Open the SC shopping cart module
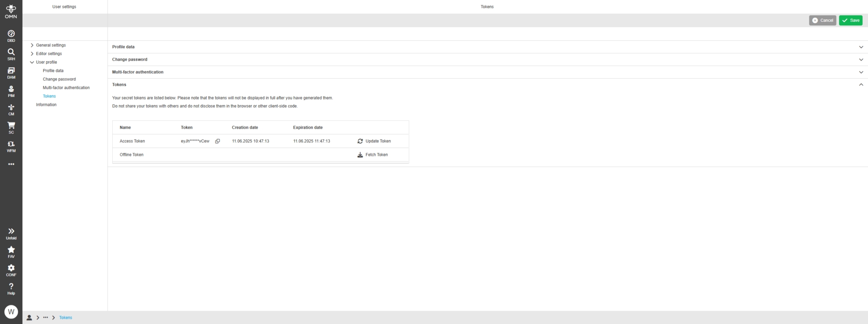This screenshot has width=868, height=324. coord(11,128)
